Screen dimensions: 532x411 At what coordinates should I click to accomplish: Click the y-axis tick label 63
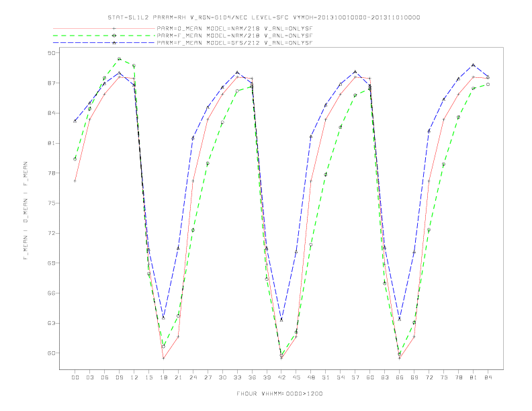[53, 323]
